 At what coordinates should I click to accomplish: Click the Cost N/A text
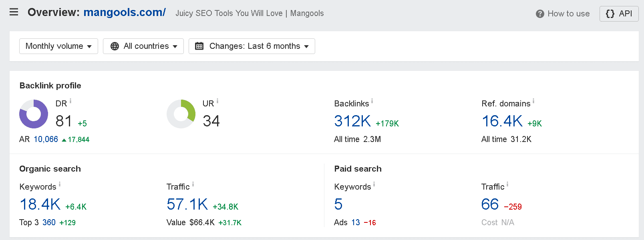click(x=498, y=222)
